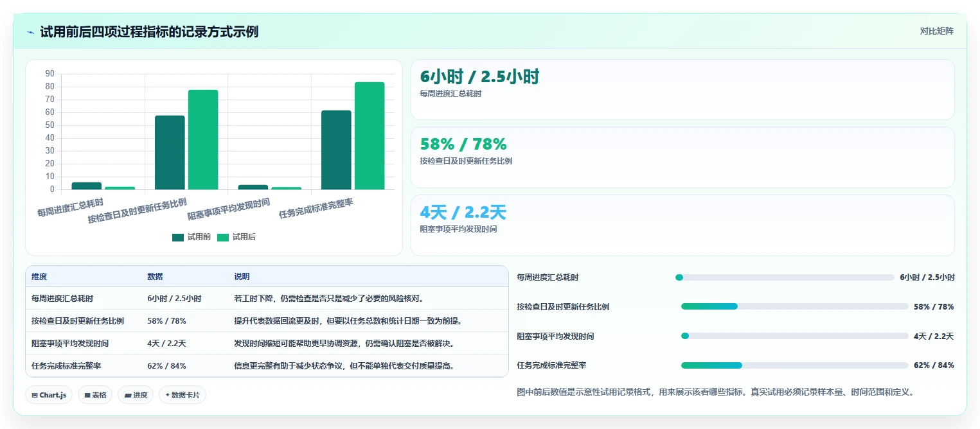Viewport: 980px width, 429px height.
Task: Click the Chart.js tag chip
Action: point(49,395)
